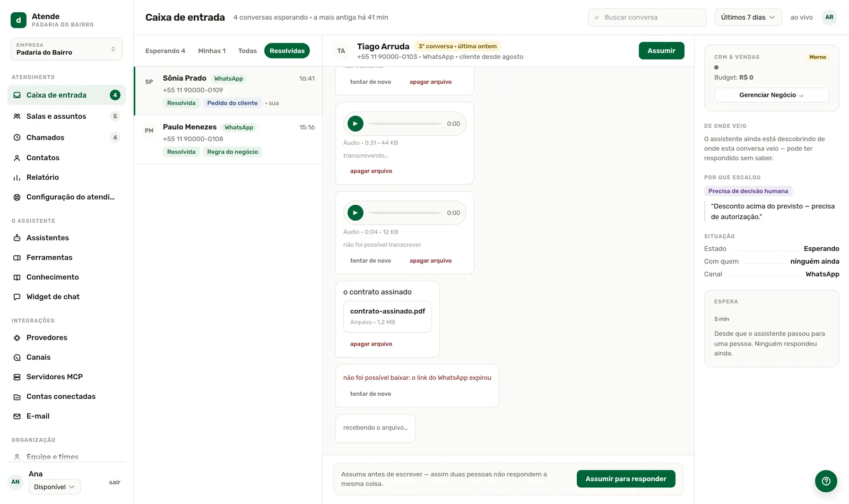The height and width of the screenshot is (504, 849).
Task: Click Assumir para responder button
Action: tap(626, 479)
